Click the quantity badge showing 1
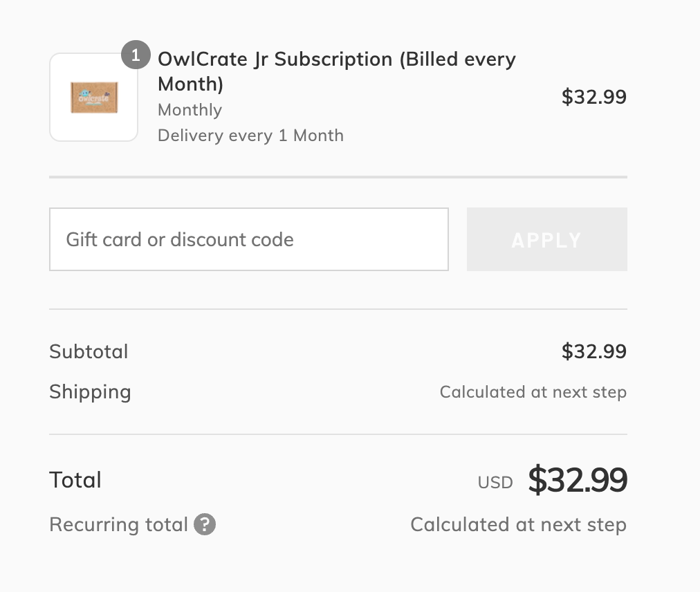 [x=136, y=55]
